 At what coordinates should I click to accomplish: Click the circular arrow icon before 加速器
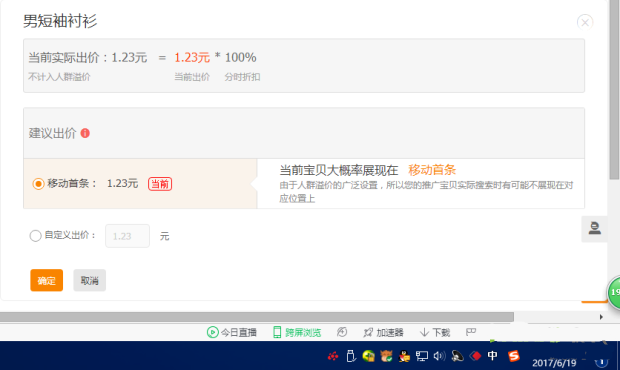click(342, 332)
